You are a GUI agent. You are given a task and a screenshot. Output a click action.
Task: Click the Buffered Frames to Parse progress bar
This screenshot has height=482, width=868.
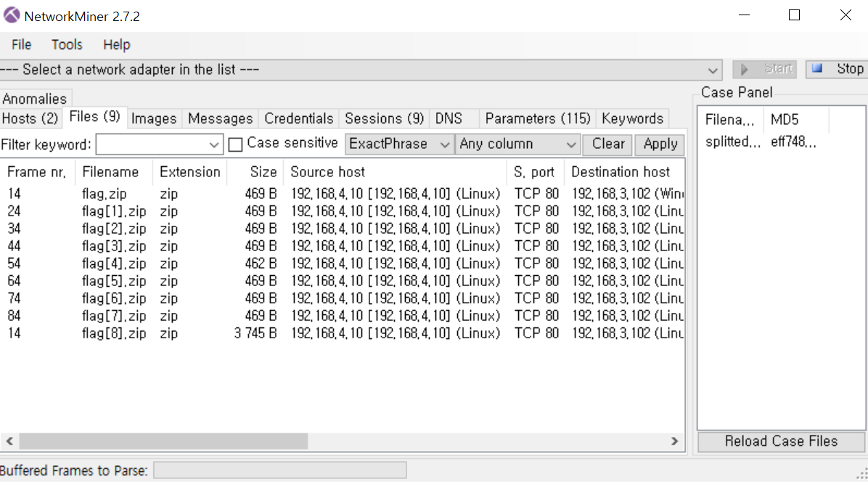point(280,470)
